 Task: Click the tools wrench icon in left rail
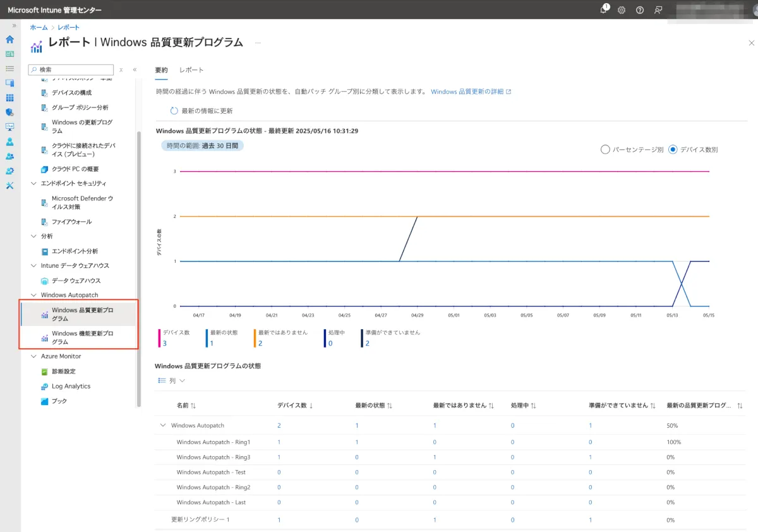pyautogui.click(x=9, y=185)
